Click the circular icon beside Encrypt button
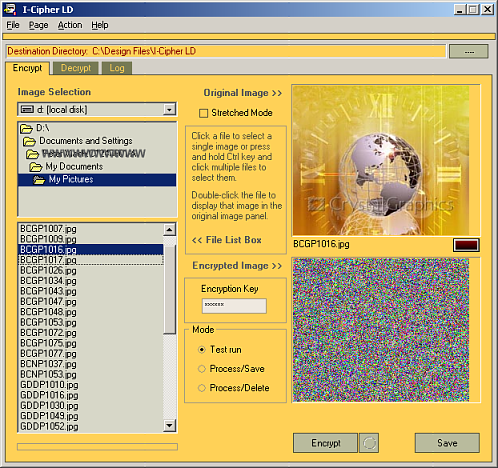Viewport: 498px width, 468px height. point(369,443)
